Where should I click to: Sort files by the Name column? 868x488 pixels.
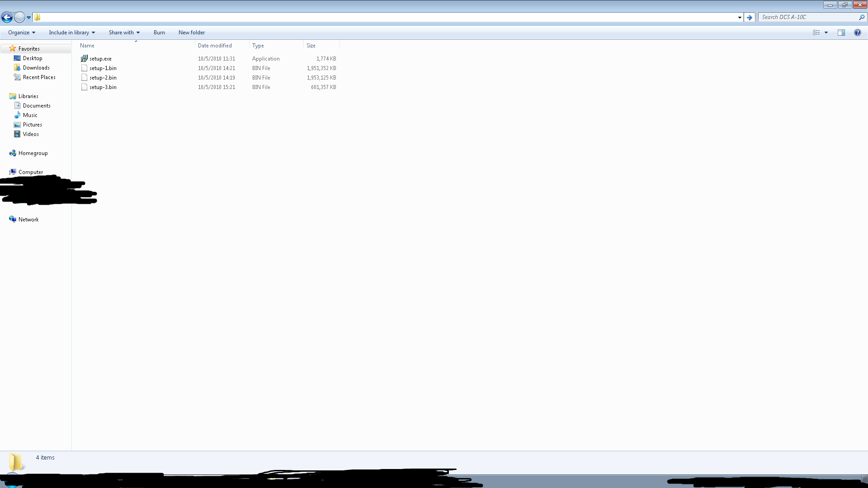(x=88, y=45)
